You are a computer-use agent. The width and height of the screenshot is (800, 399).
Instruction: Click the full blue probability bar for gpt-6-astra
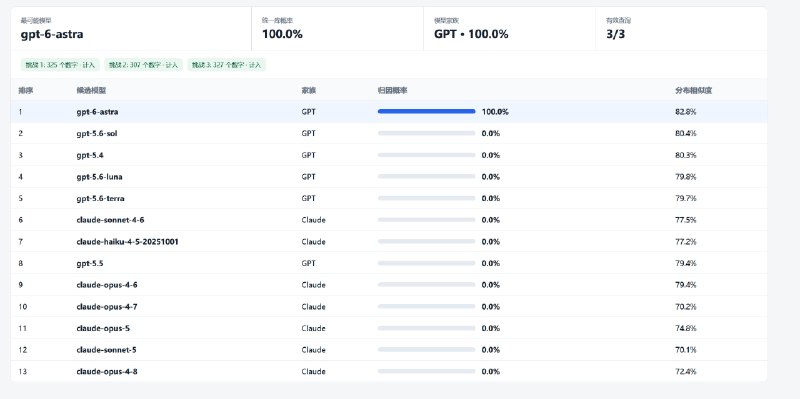tap(427, 111)
